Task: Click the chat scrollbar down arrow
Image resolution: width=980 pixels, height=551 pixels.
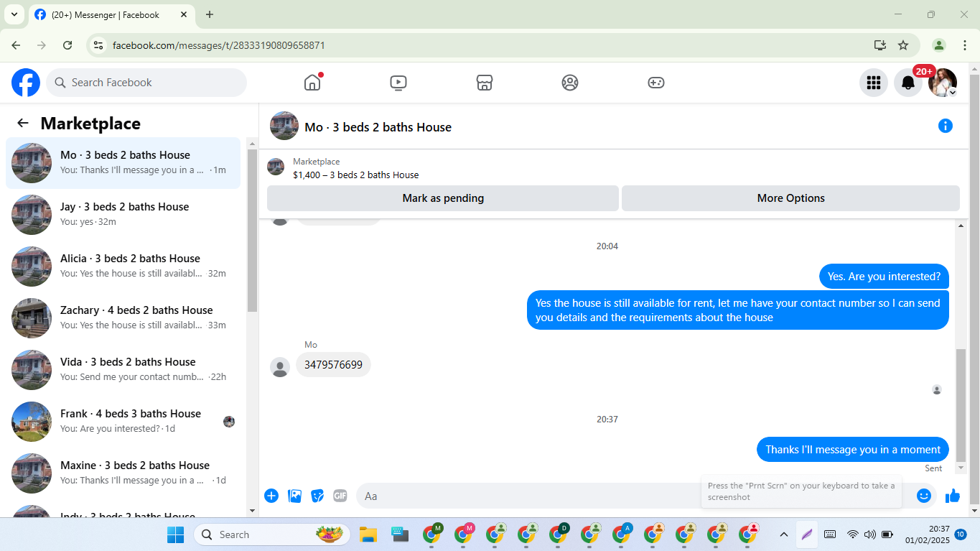Action: click(x=961, y=468)
